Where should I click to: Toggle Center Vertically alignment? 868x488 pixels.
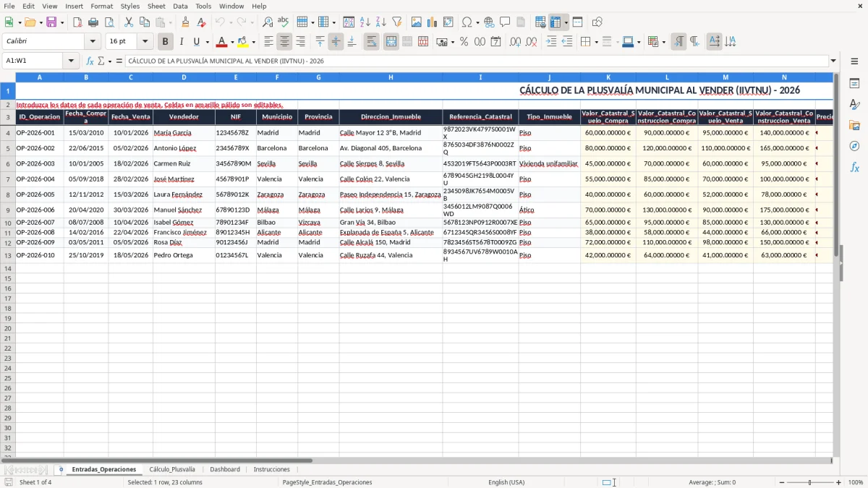[336, 42]
